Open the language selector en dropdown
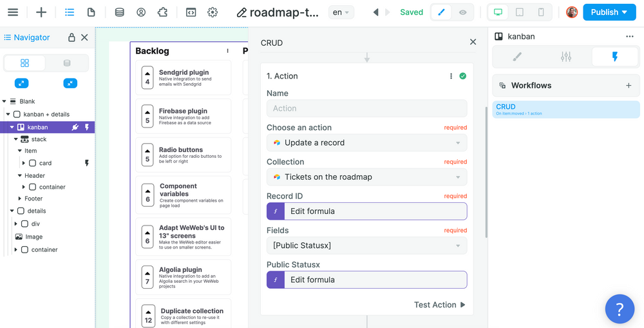Screen dimensions: 644x328 pos(340,12)
